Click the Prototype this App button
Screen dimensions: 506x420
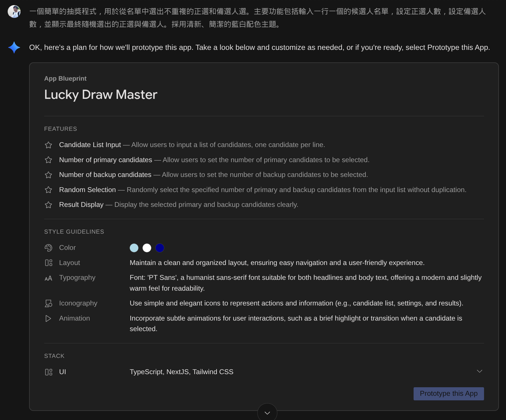click(448, 394)
